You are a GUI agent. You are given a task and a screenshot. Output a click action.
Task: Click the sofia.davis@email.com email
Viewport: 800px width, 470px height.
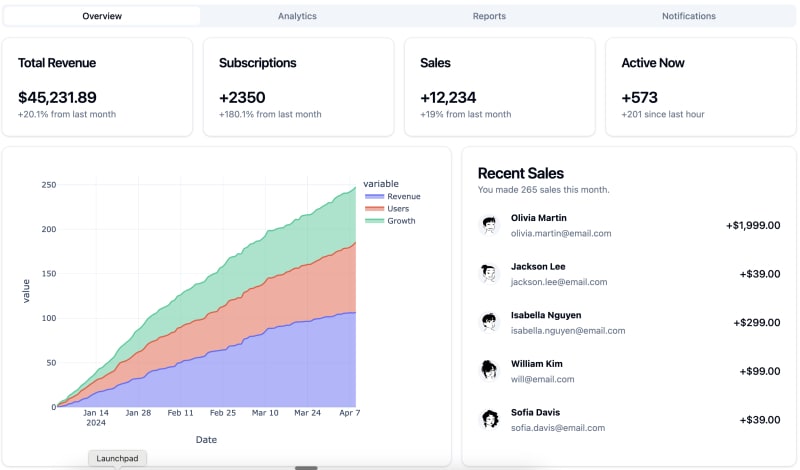(557, 428)
